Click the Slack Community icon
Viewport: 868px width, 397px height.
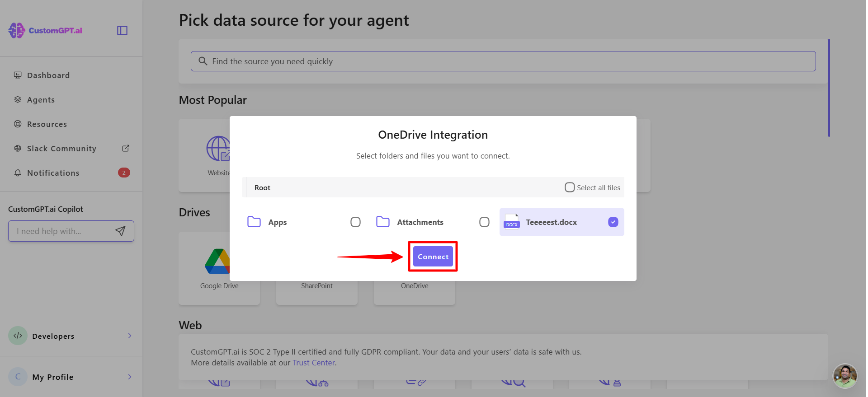18,148
